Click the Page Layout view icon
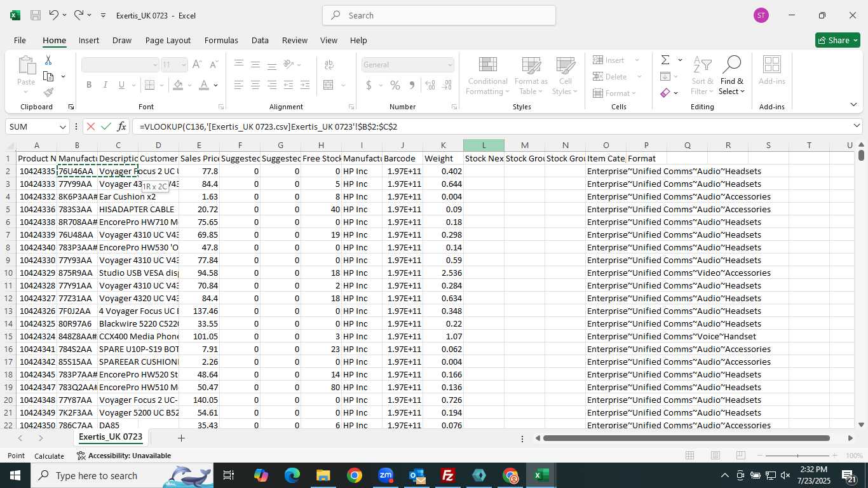The height and width of the screenshot is (488, 868). click(715, 456)
